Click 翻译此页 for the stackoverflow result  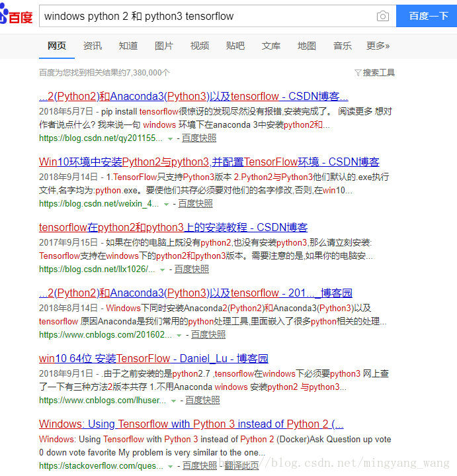coord(241,466)
